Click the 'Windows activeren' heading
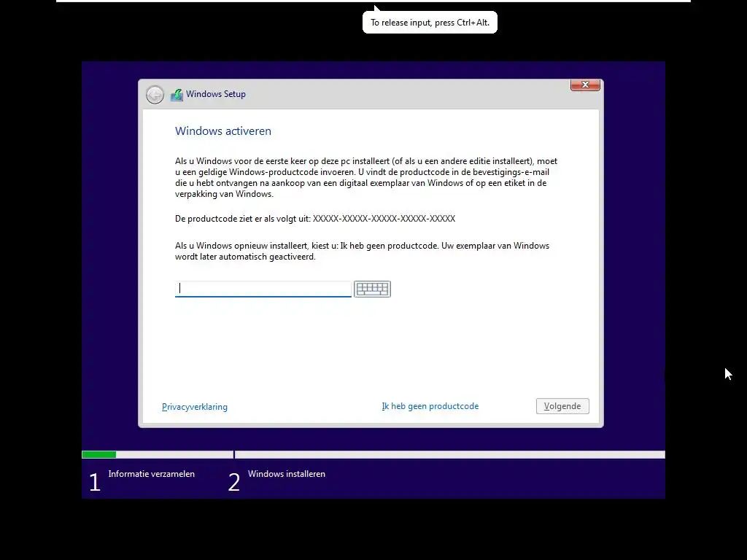The image size is (747, 560). [x=223, y=131]
